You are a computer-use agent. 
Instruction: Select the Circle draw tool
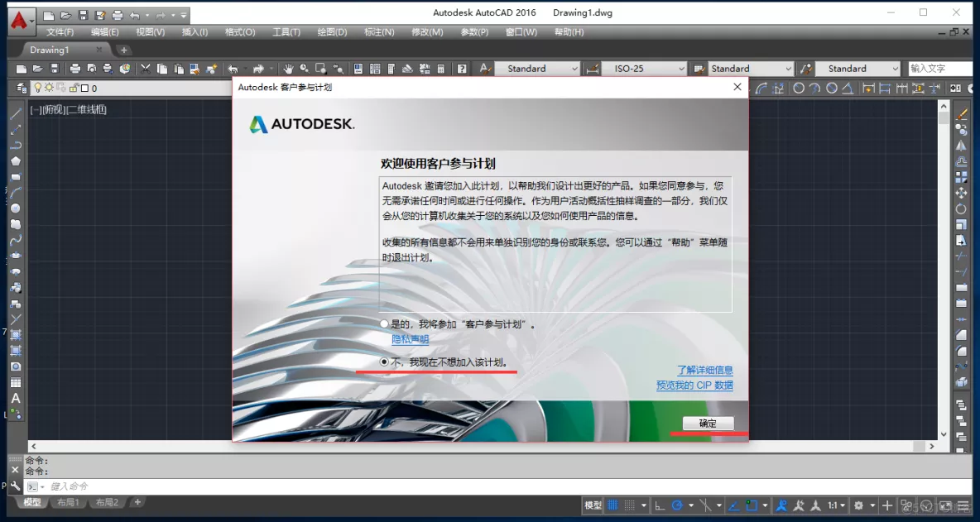16,208
